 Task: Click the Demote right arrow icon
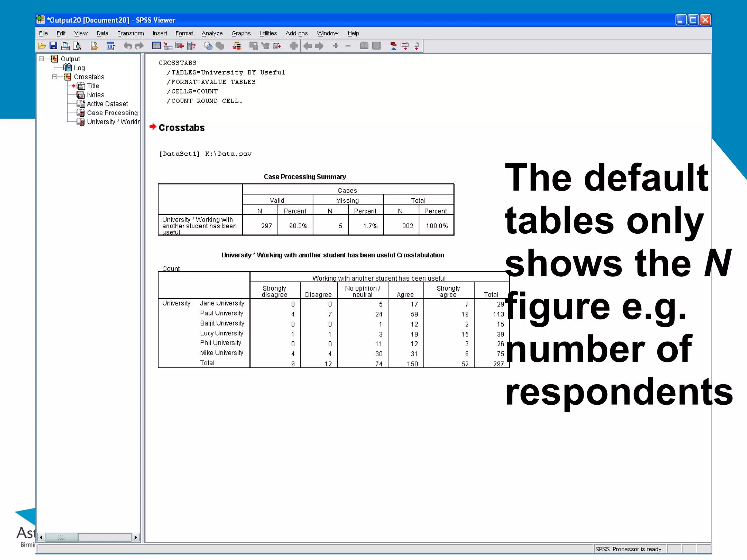tap(319, 46)
